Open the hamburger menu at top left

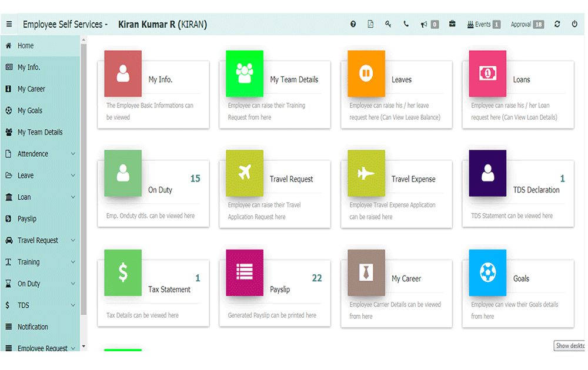tap(9, 24)
